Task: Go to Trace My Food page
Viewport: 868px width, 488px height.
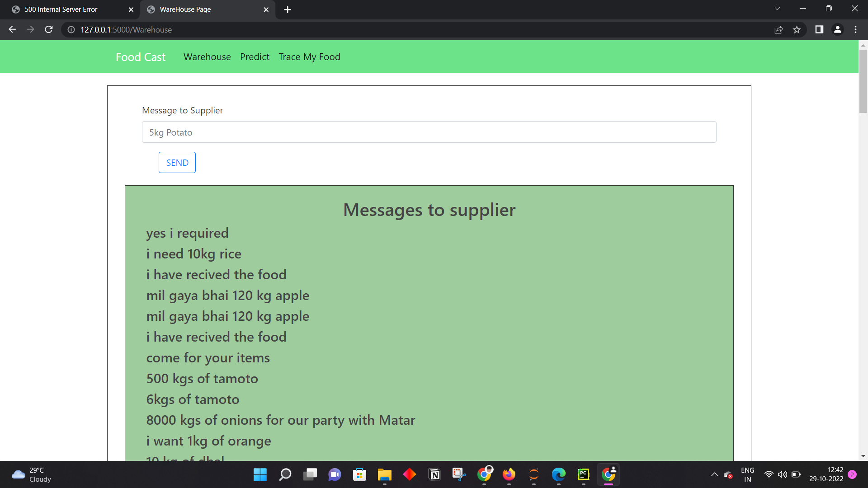Action: [x=309, y=57]
